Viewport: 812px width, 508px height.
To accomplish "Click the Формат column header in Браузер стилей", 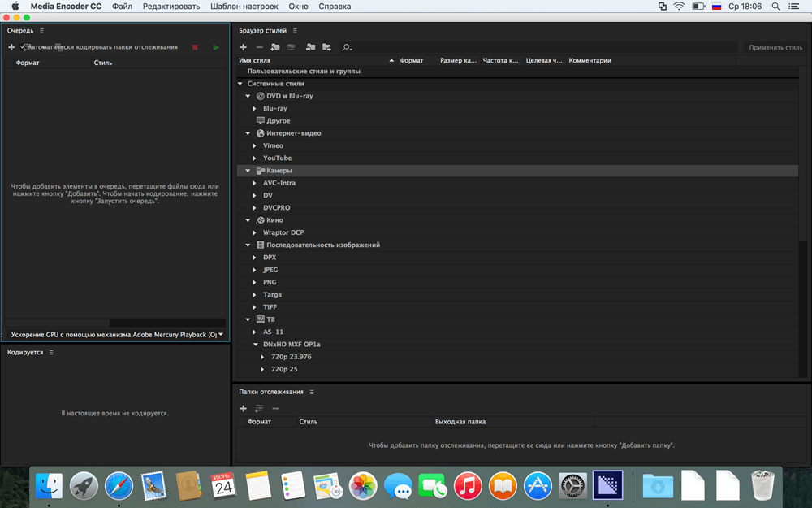I will (x=417, y=61).
